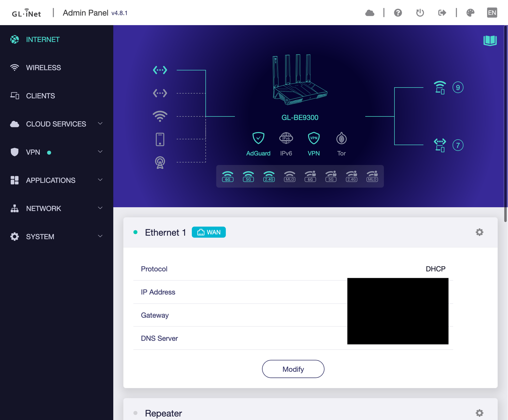Change language with EN button
The image size is (508, 420).
tap(492, 13)
